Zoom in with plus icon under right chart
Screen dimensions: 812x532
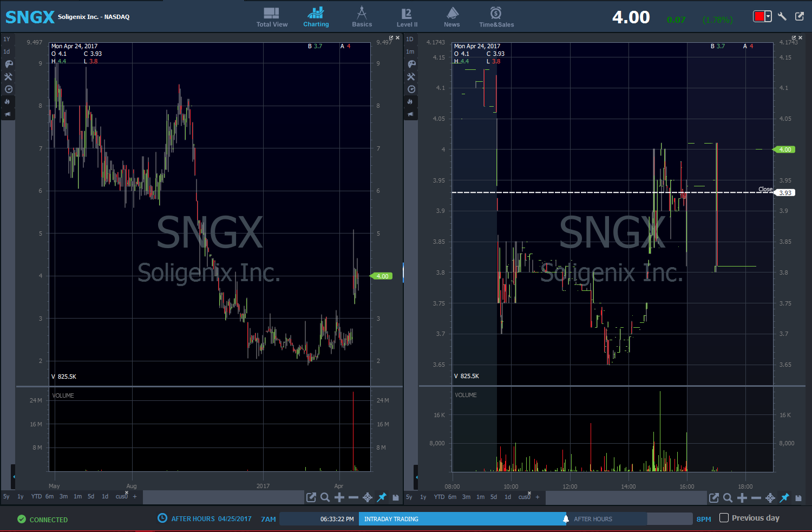(742, 497)
